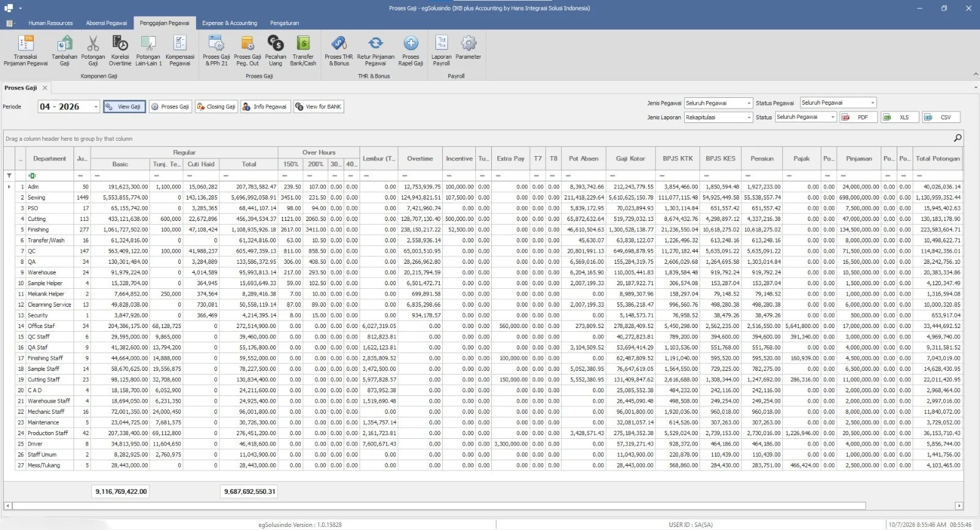Open Pecahan Uang tool
The width and height of the screenshot is (980, 530).
click(x=276, y=51)
